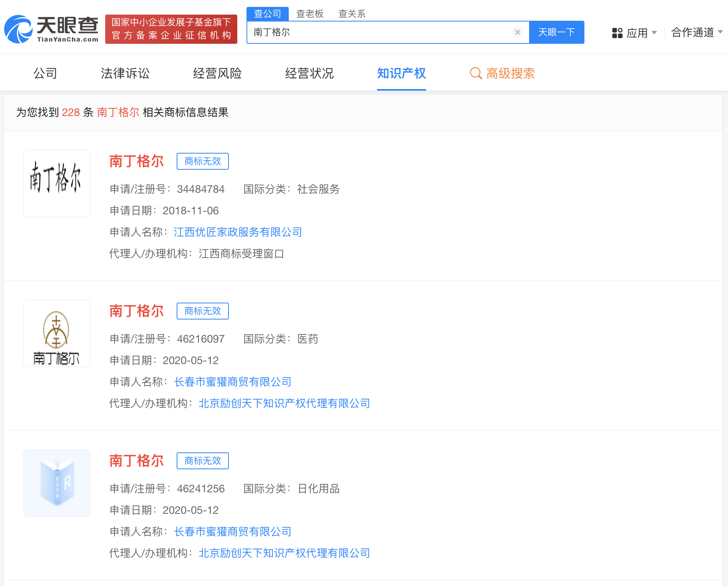Open 江西优匠家政服务有限公司 company link
This screenshot has height=586, width=728.
pyautogui.click(x=238, y=232)
